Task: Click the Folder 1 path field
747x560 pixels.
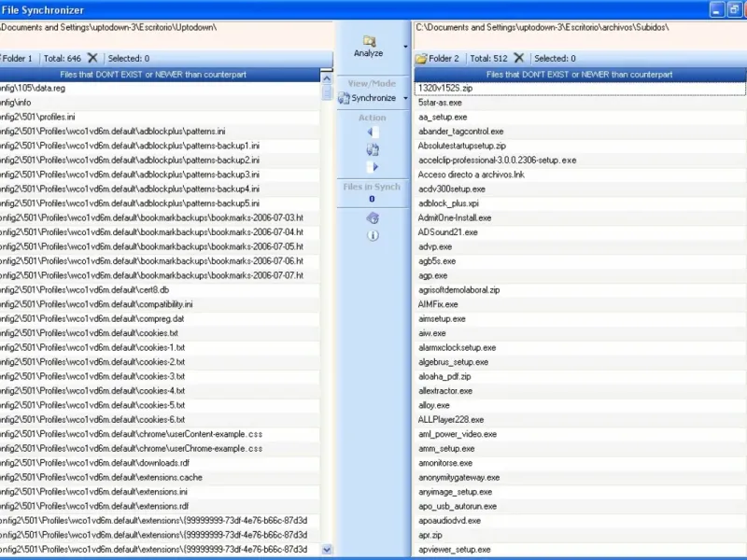Action: (166, 35)
